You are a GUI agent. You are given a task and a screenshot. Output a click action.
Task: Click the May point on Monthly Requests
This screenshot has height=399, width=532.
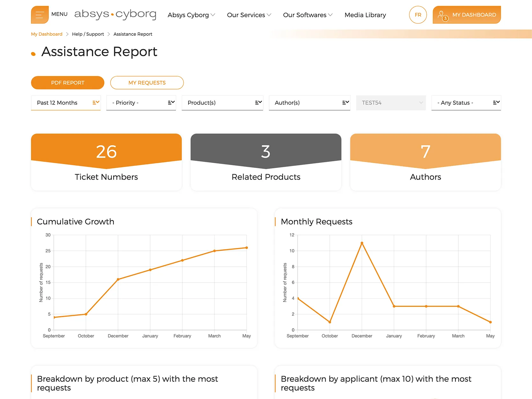[490, 322]
